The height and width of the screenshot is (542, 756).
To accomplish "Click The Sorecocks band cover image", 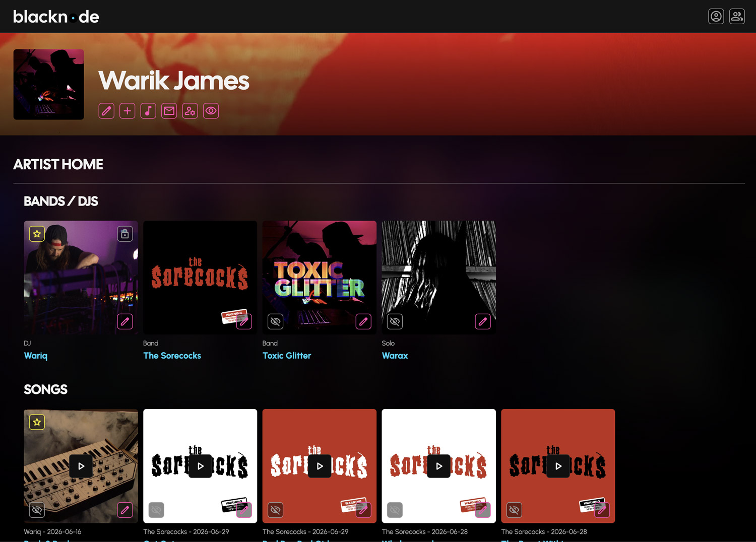I will click(200, 278).
